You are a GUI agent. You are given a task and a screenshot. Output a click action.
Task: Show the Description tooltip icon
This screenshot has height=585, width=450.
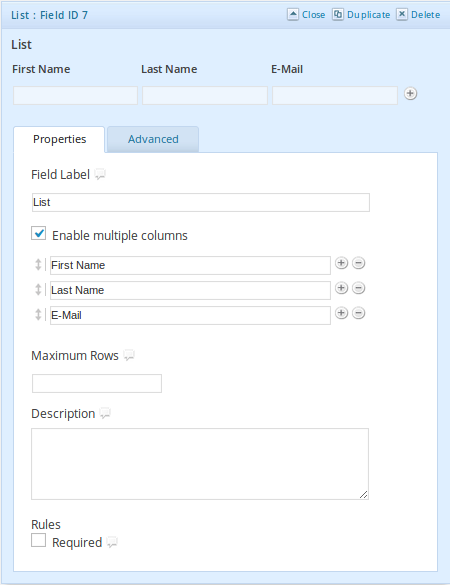point(105,413)
